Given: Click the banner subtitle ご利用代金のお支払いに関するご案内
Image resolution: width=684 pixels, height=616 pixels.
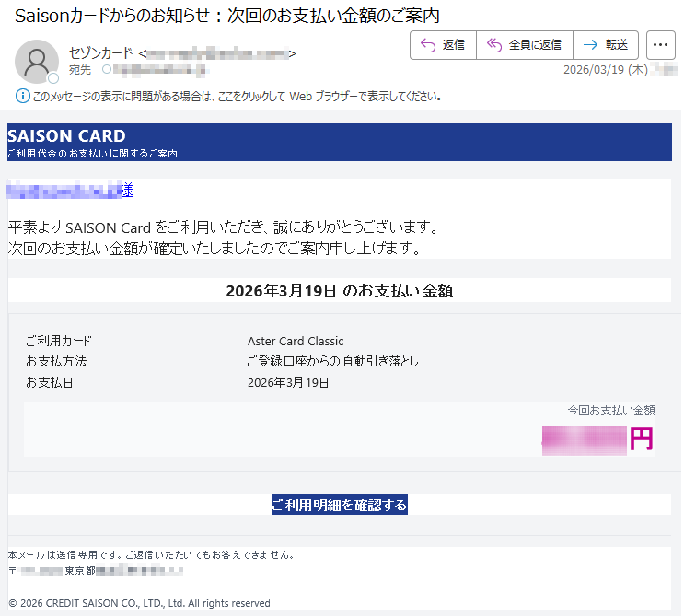Looking at the screenshot, I should pos(92,154).
